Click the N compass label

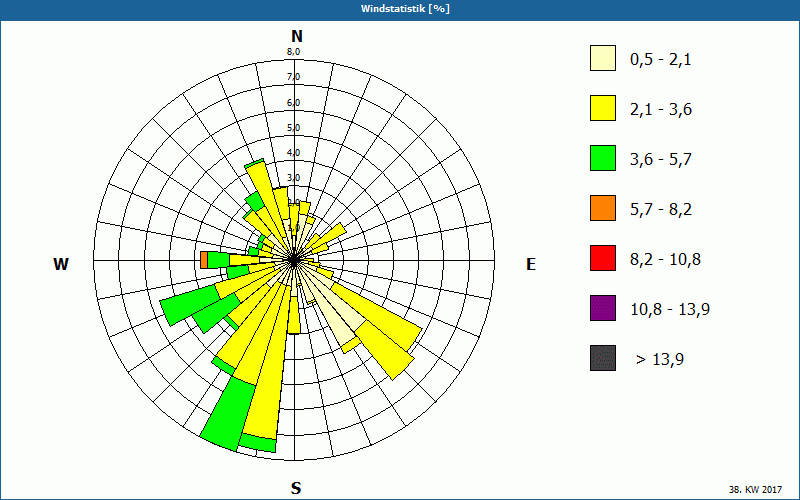tap(296, 36)
